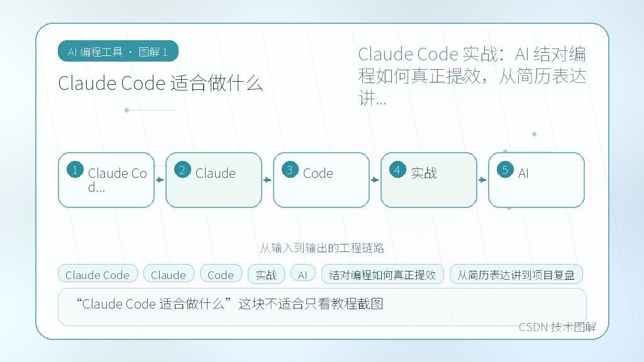Click the arrow between steps 3 and 4
Image resolution: width=644 pixels, height=362 pixels.
click(375, 180)
